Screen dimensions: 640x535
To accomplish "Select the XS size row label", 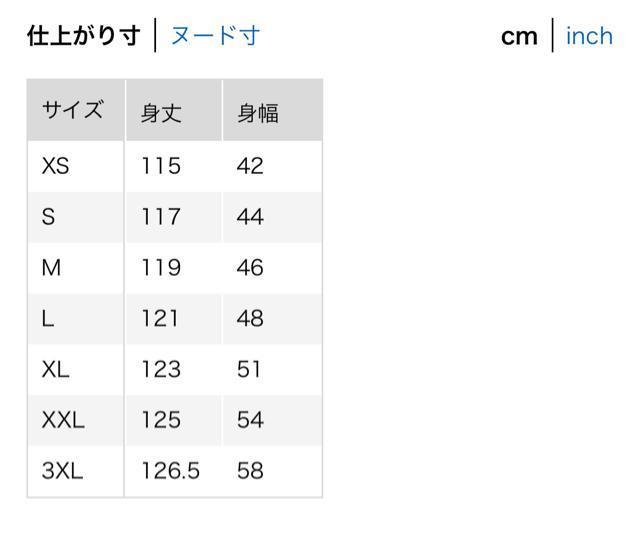I will (55, 166).
